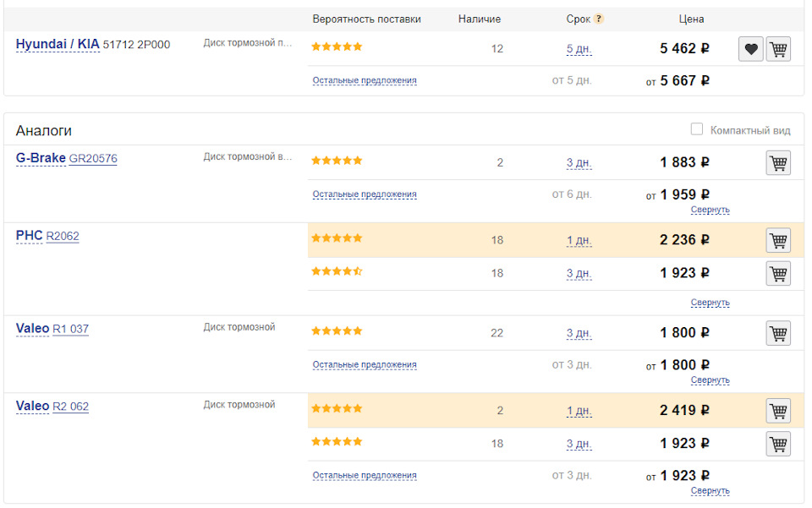Image resolution: width=812 pixels, height=508 pixels.
Task: Click the Valeo R2 062 article link
Action: (70, 407)
